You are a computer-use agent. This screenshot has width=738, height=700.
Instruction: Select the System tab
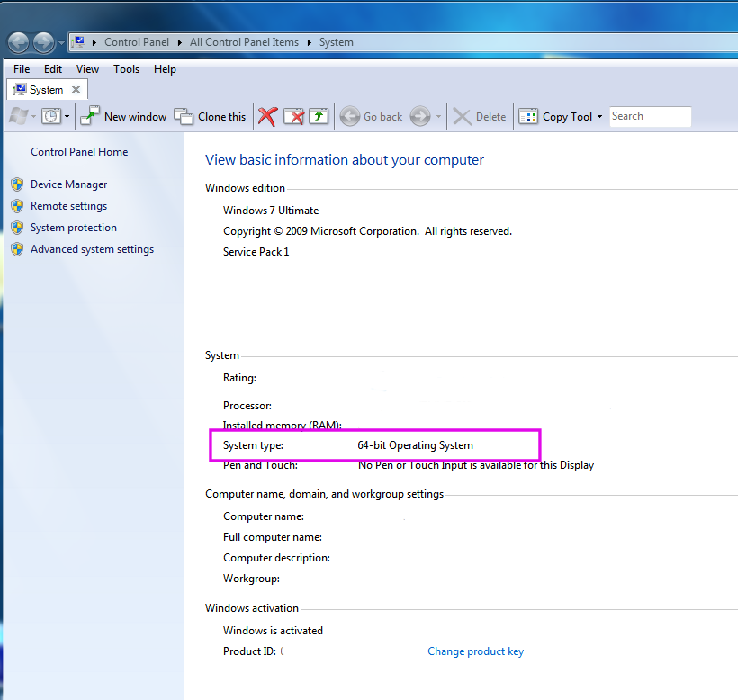(46, 89)
